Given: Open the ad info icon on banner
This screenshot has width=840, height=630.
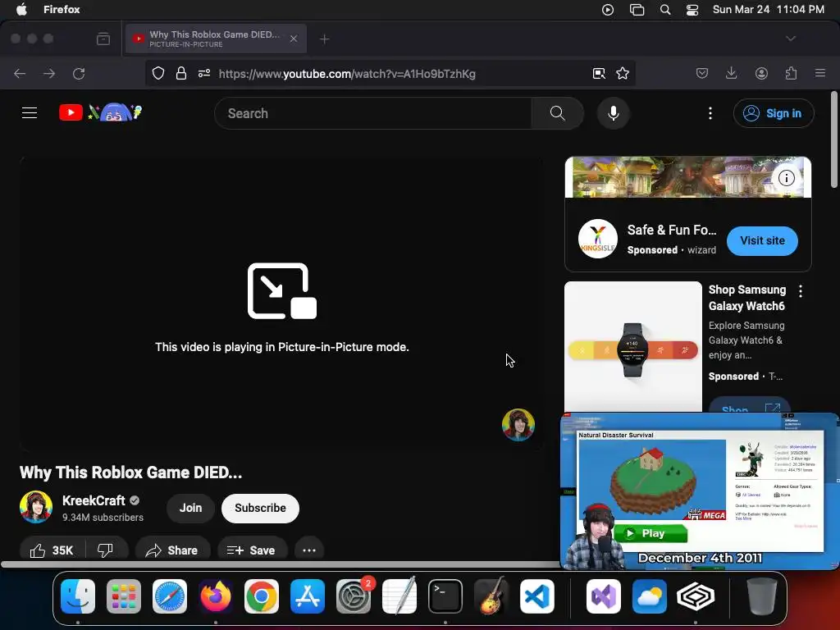Looking at the screenshot, I should click(x=787, y=178).
